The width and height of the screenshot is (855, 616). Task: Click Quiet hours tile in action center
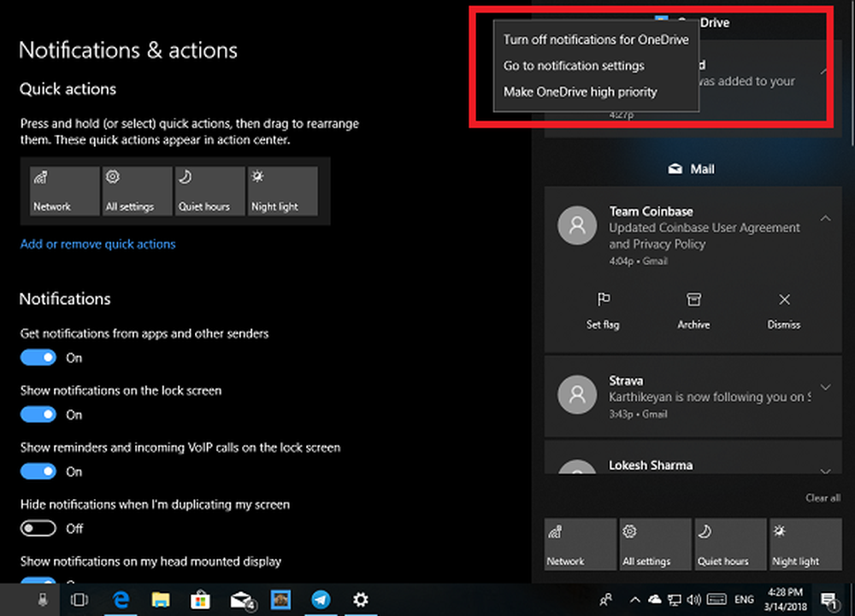[x=730, y=543]
